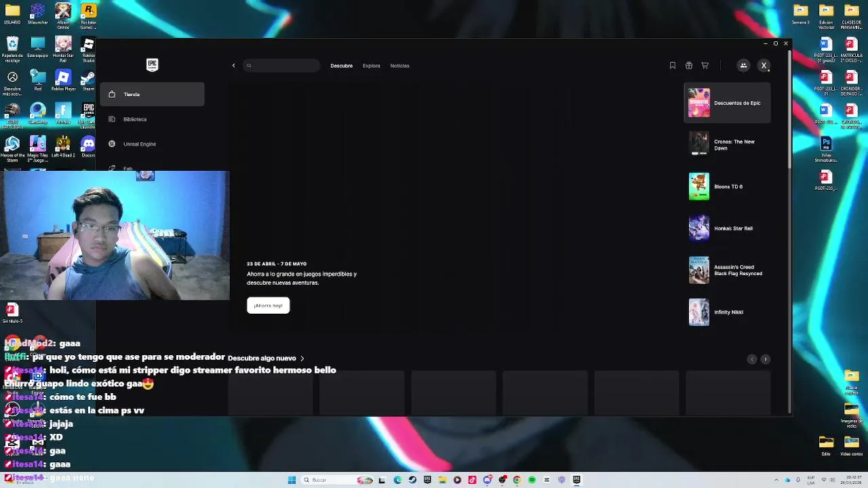The height and width of the screenshot is (488, 868).
Task: Open the Fortnite desktop shortcut
Action: click(x=63, y=113)
